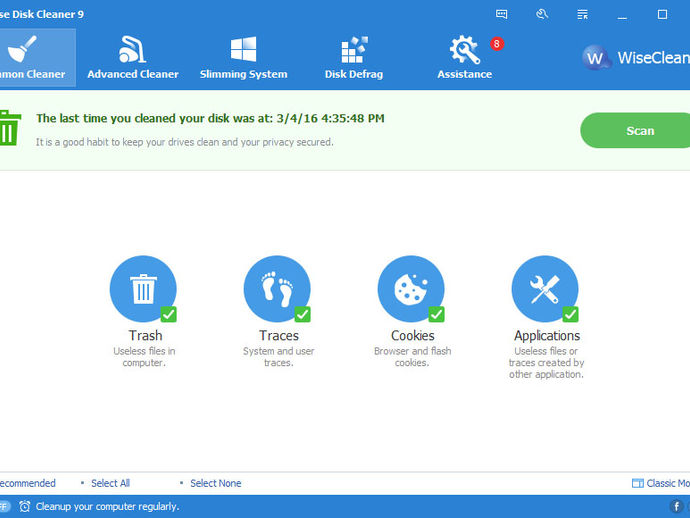Click the Recommended selection link

click(x=28, y=483)
